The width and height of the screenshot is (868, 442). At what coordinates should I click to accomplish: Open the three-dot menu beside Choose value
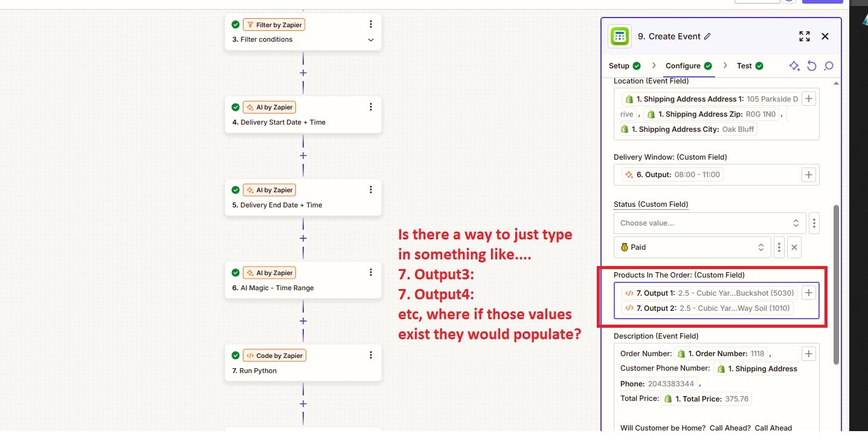click(814, 223)
